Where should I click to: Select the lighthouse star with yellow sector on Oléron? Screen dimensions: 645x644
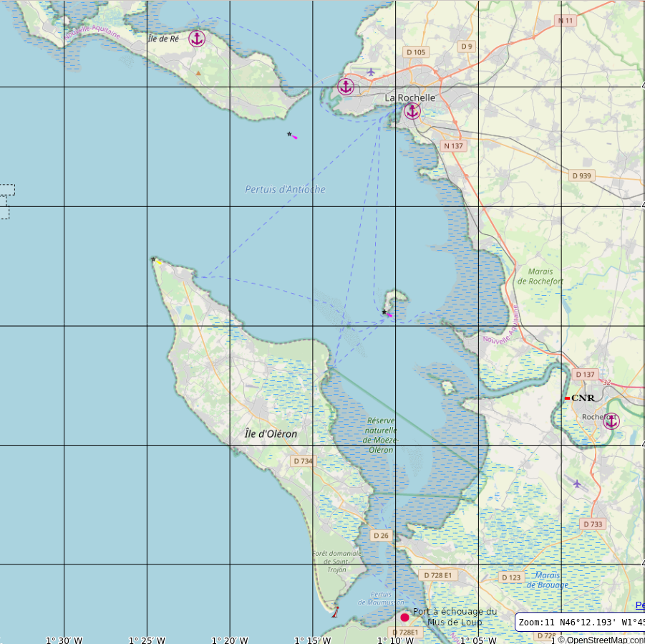point(154,260)
